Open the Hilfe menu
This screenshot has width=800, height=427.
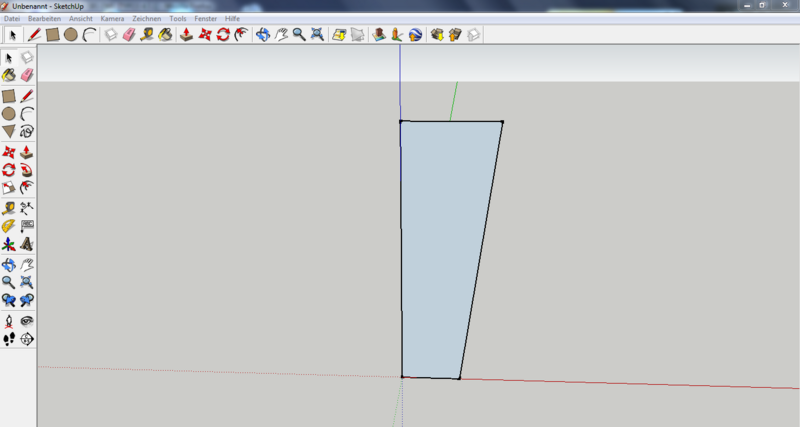tap(233, 18)
